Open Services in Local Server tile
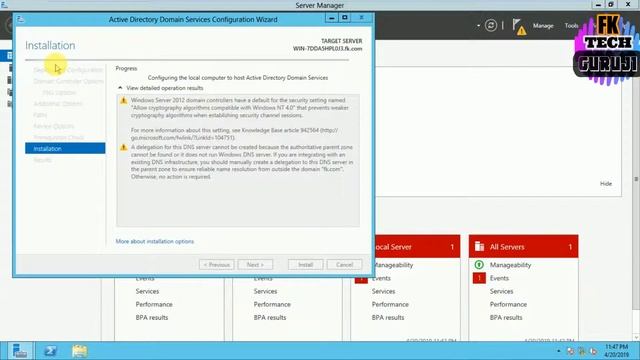Viewport: 640px width, 360px height. click(383, 291)
